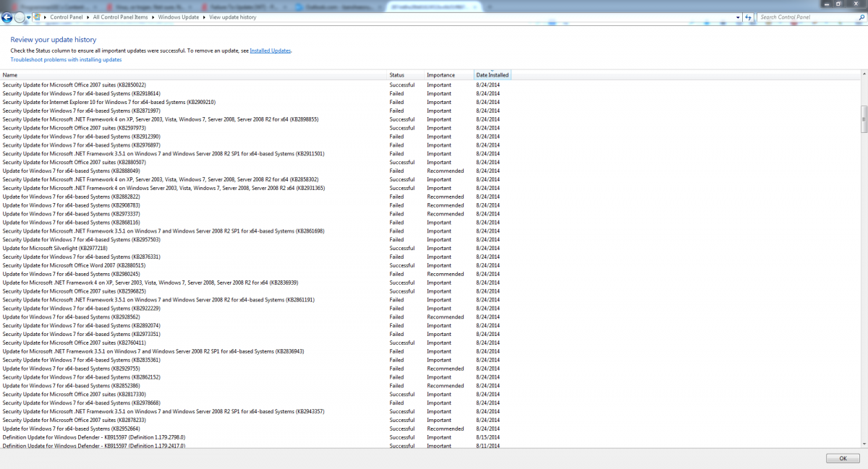Viewport: 868px width, 469px height.
Task: Click the OK button
Action: tap(843, 458)
